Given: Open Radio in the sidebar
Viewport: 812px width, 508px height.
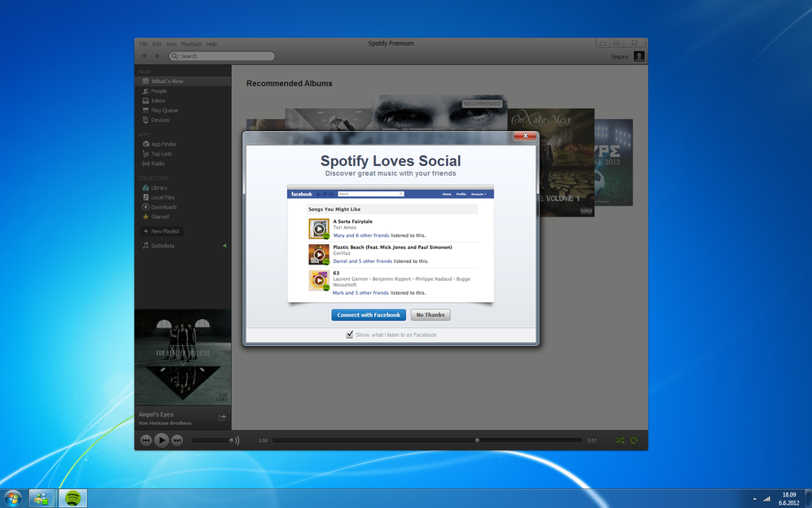Looking at the screenshot, I should tap(183, 164).
